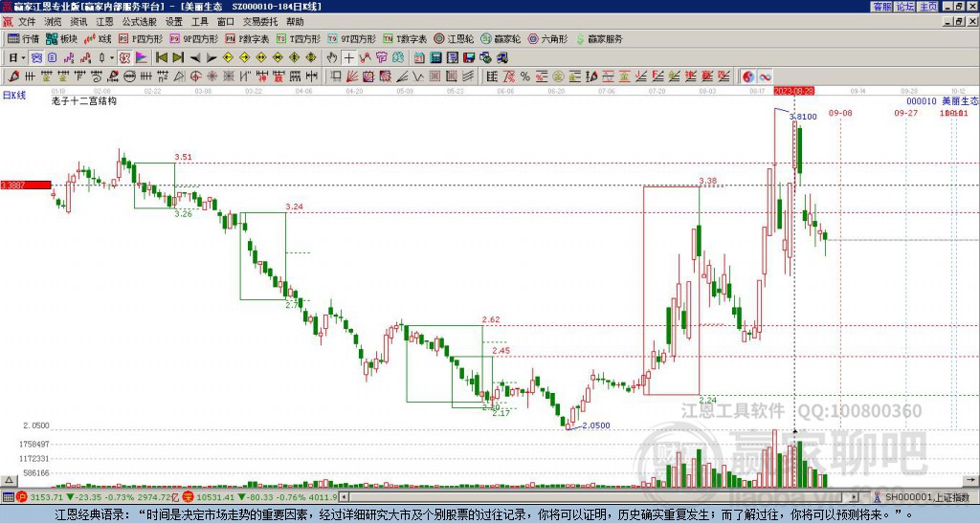Open the T数字表 tool

coord(405,38)
